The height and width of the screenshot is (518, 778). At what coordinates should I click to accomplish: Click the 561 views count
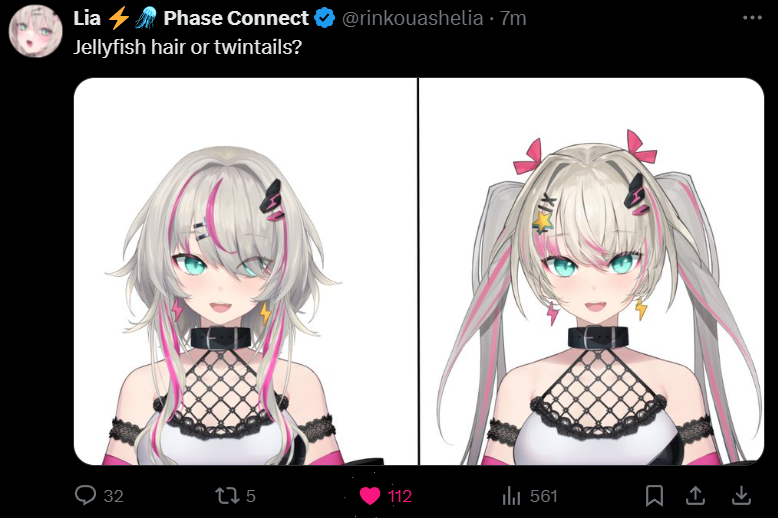pyautogui.click(x=544, y=496)
